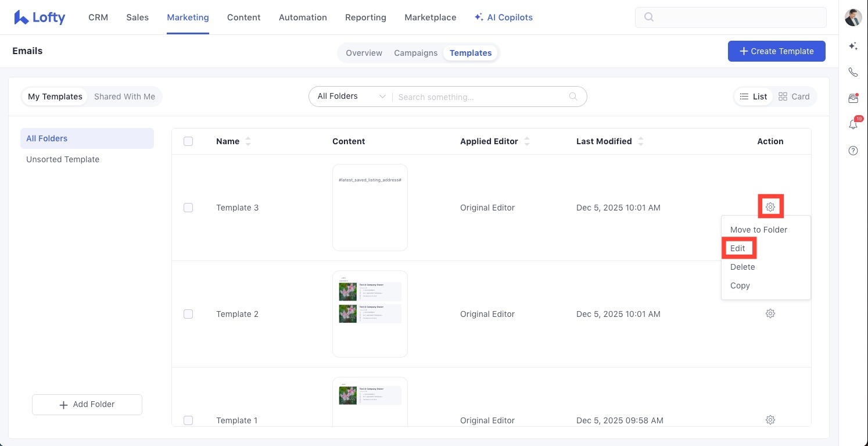868x446 pixels.
Task: Click the phone dialer icon in sidebar
Action: (853, 72)
